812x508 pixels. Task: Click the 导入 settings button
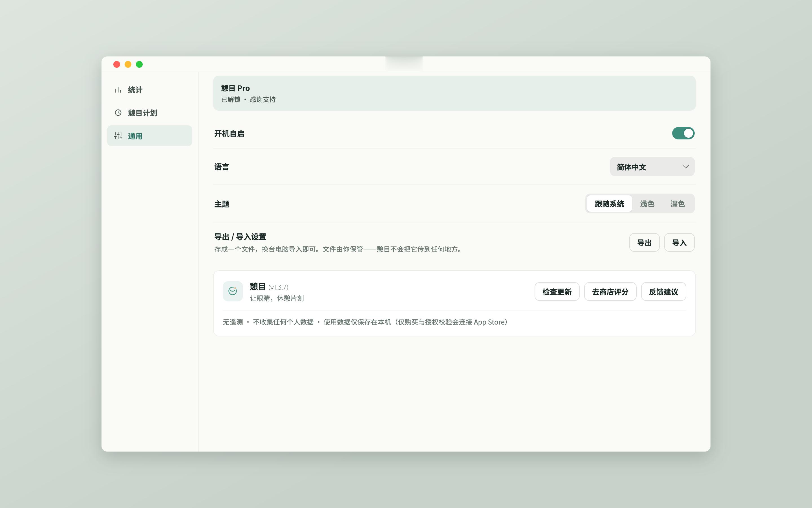click(x=679, y=243)
